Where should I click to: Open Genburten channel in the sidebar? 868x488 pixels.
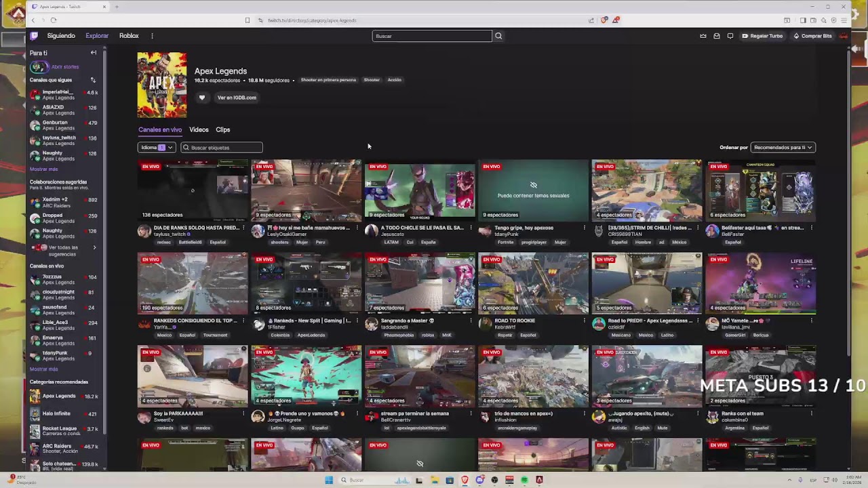(64, 125)
